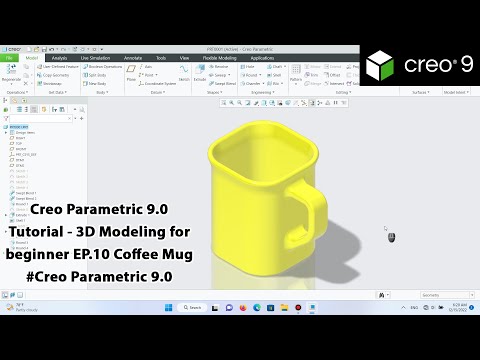480x360 pixels.
Task: Open the Flexible Modeling tab
Action: coord(220,58)
